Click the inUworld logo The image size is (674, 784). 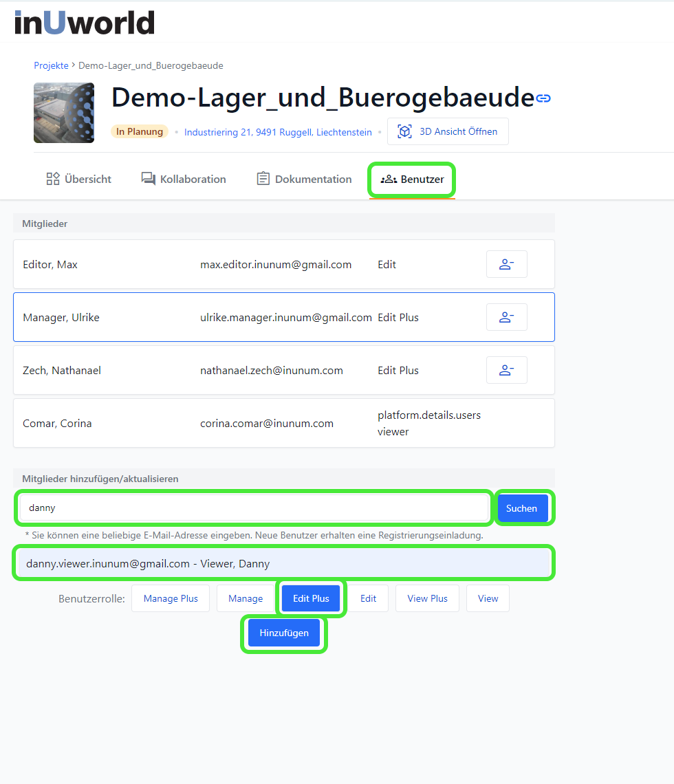click(x=84, y=23)
